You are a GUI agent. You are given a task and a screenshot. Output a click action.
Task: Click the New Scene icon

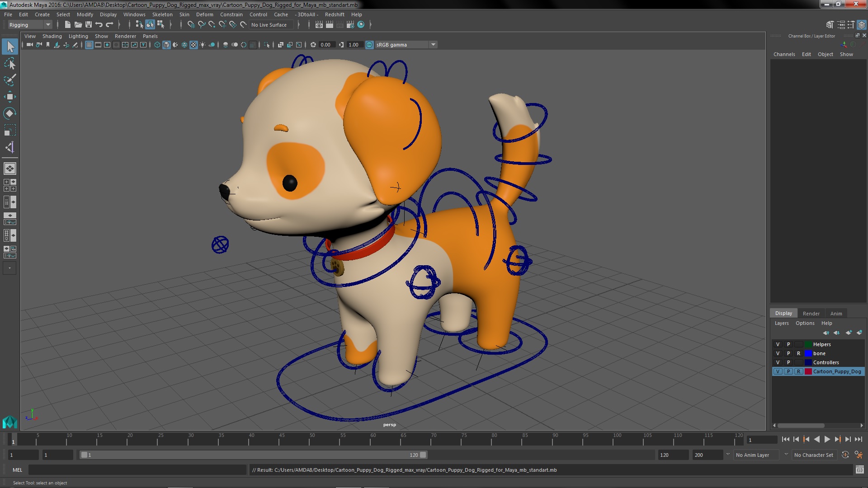coord(68,25)
